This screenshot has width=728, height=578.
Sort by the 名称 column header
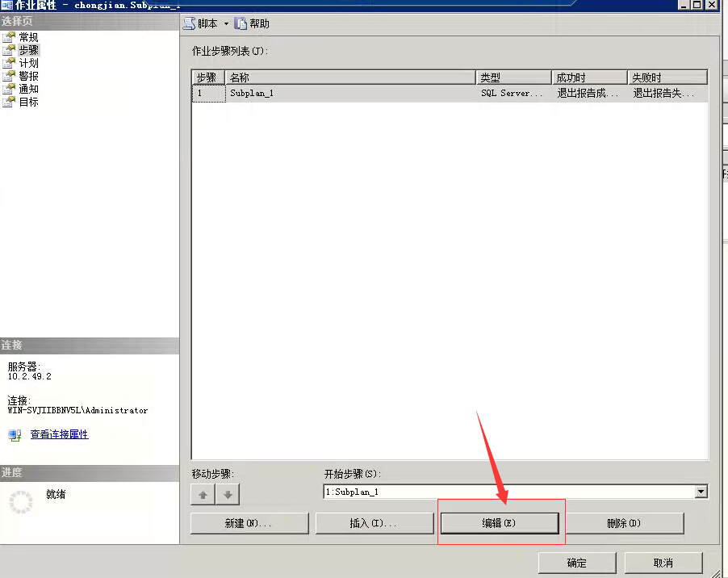point(350,77)
